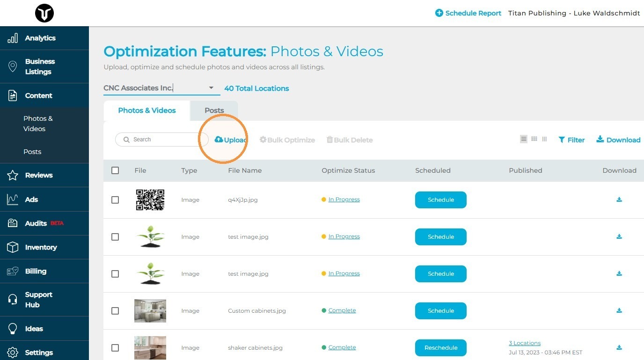Open Complete status for Custom cabinets.jpg
Image resolution: width=644 pixels, height=360 pixels.
(342, 310)
